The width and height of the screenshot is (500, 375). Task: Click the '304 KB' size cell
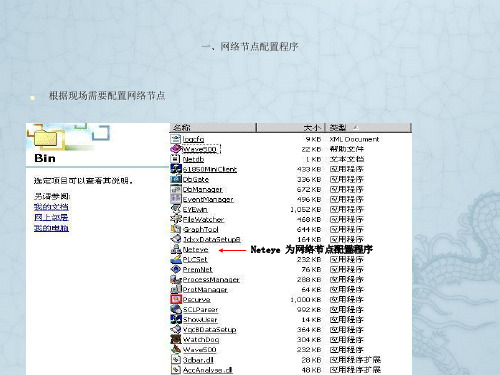[x=309, y=339]
